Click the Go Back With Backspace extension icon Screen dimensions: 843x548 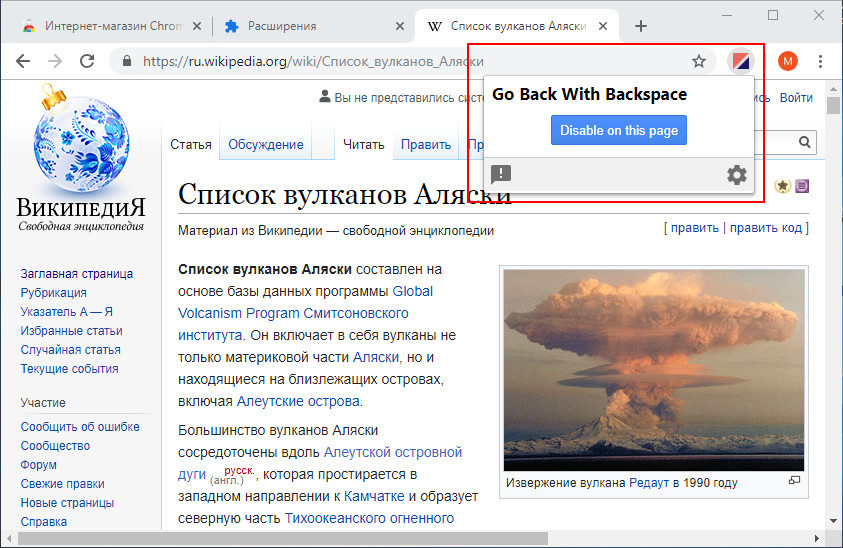[741, 61]
